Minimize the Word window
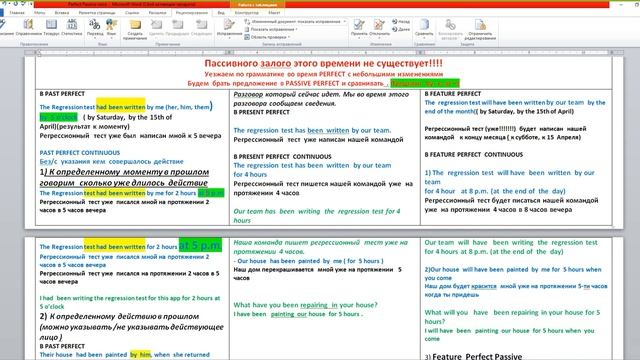Image resolution: width=640 pixels, height=360 pixels. pos(621,4)
